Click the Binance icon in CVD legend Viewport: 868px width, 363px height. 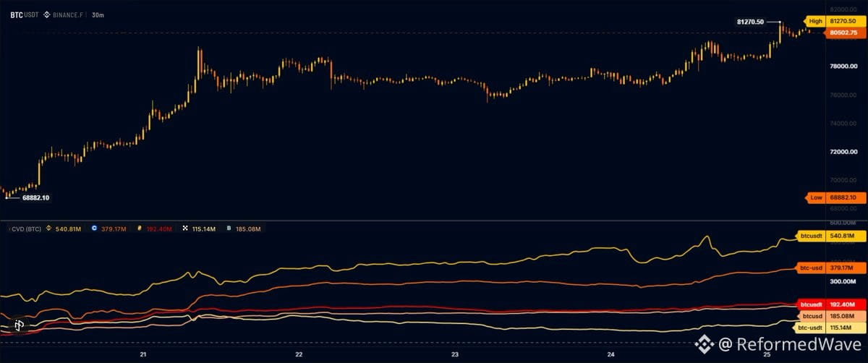pyautogui.click(x=50, y=229)
